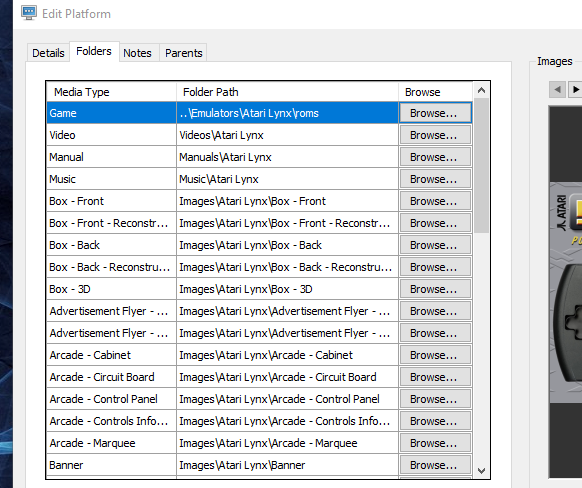This screenshot has height=488, width=582.
Task: Browse for the Banner images folder
Action: (x=435, y=465)
